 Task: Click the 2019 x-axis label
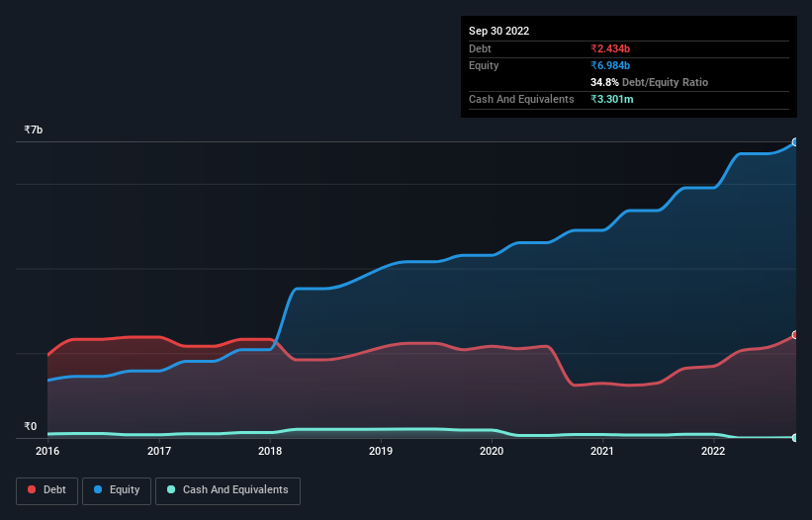pyautogui.click(x=381, y=451)
